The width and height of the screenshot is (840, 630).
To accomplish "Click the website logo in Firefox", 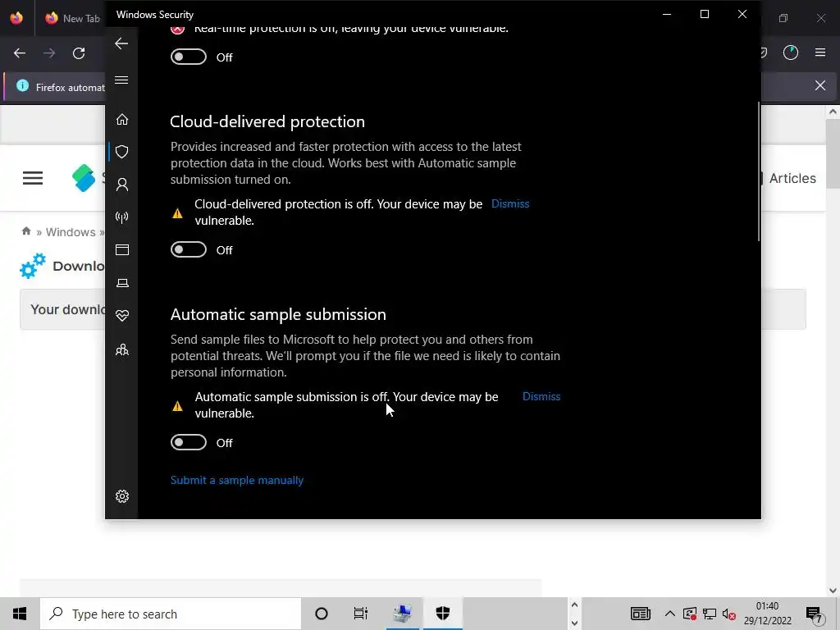I will pos(84,178).
